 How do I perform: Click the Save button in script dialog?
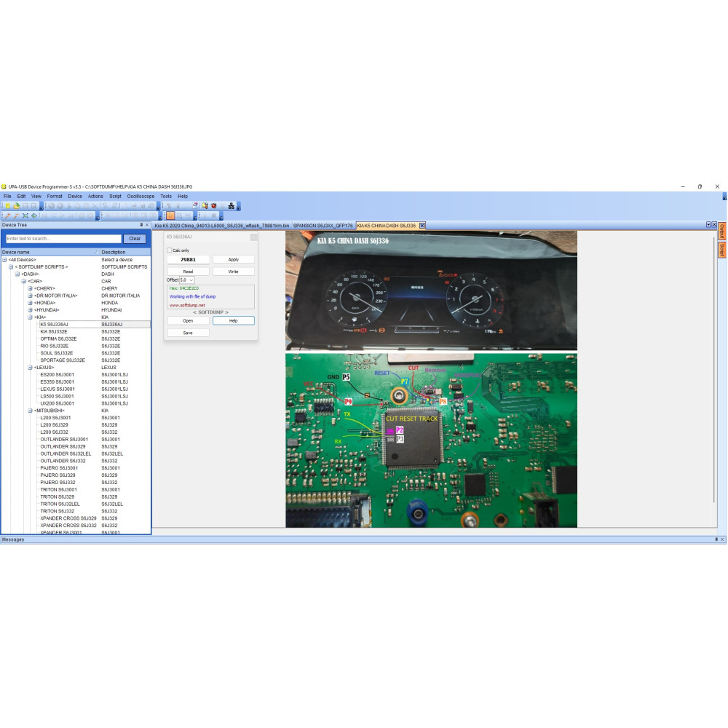click(x=188, y=333)
